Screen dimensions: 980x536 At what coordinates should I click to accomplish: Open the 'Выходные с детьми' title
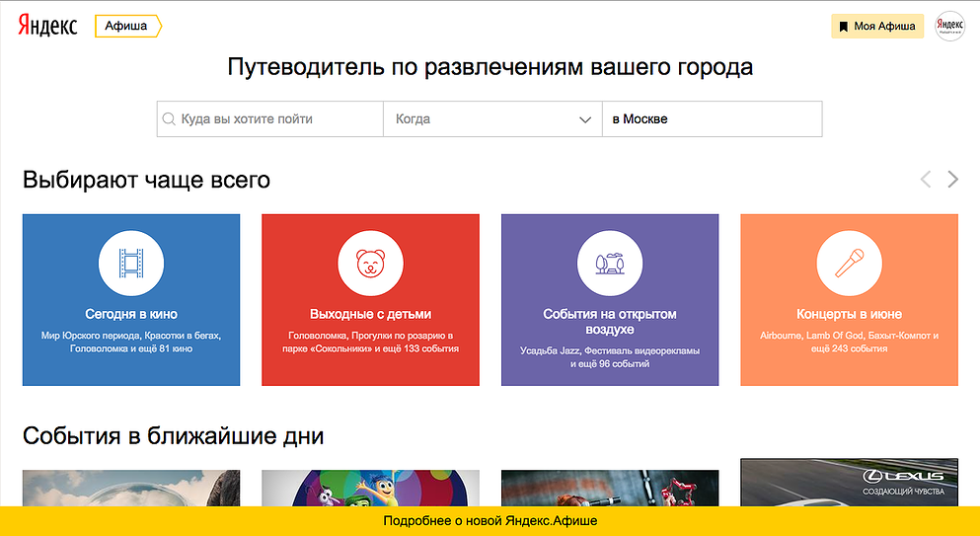tap(371, 314)
